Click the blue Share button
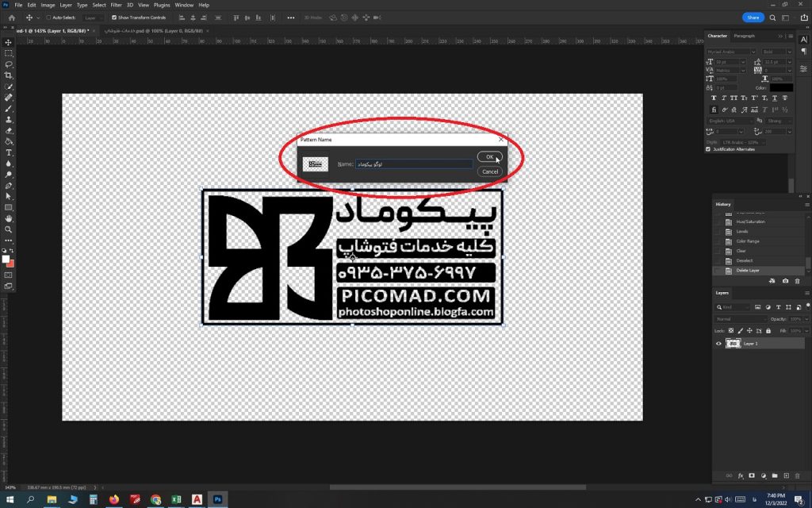The image size is (812, 508). 753,17
